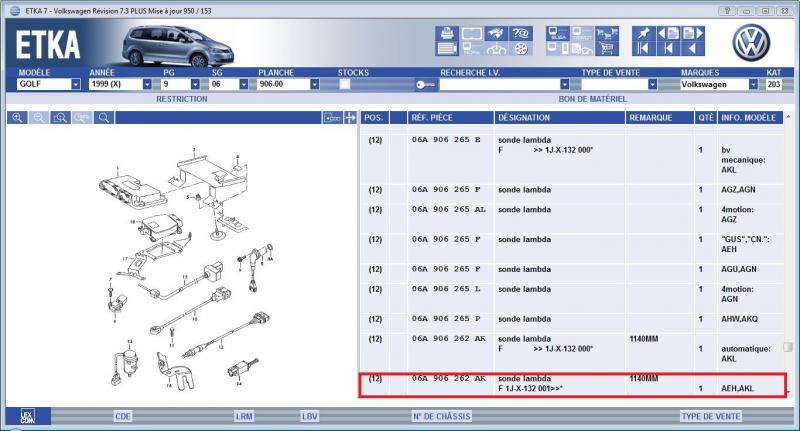This screenshot has height=431, width=800.
Task: Open the ELSA monitor icon
Action: tap(558, 33)
